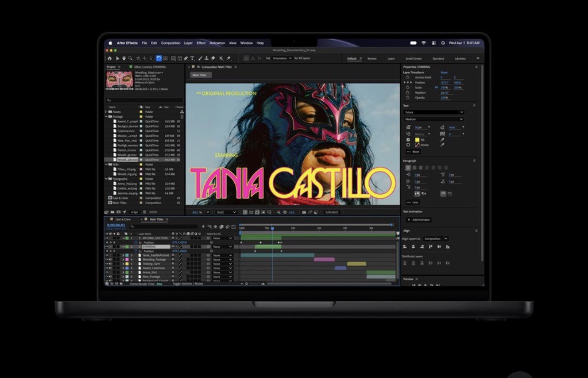Open the Composition menu
Viewport: 588px width, 378px height.
pos(171,43)
